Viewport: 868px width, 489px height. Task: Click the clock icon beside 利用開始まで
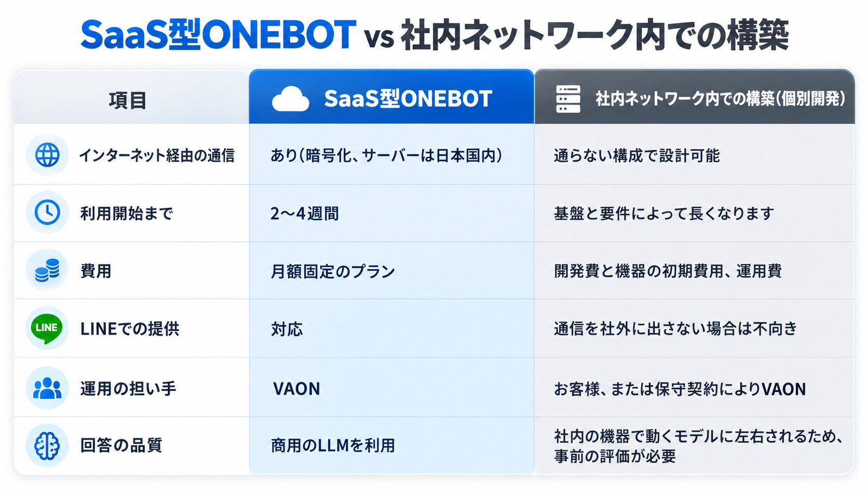coord(47,213)
